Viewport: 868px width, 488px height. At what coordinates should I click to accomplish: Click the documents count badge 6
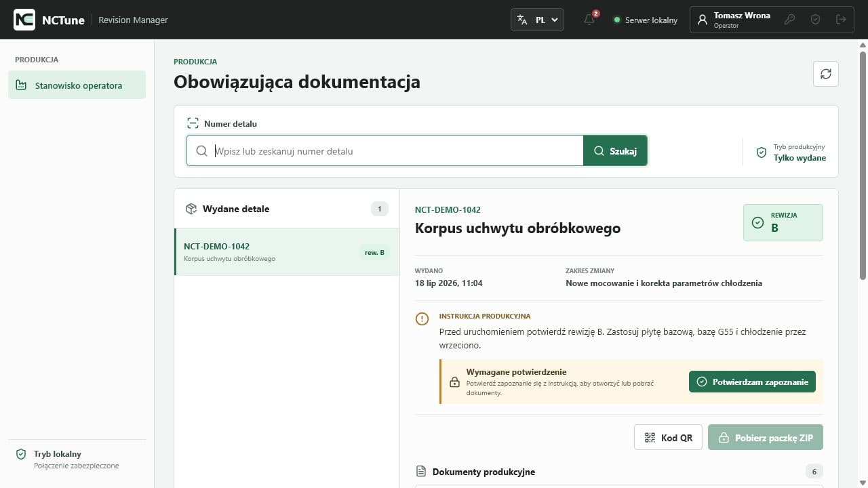pyautogui.click(x=814, y=471)
